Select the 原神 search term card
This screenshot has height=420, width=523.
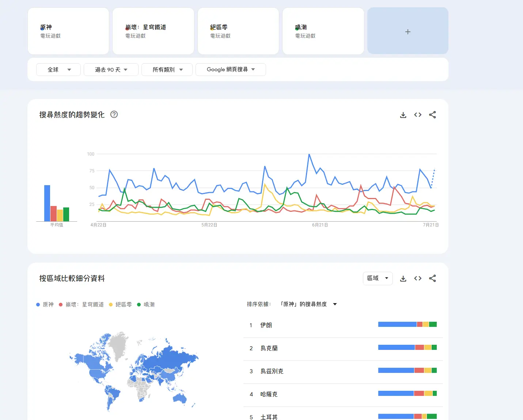(68, 31)
